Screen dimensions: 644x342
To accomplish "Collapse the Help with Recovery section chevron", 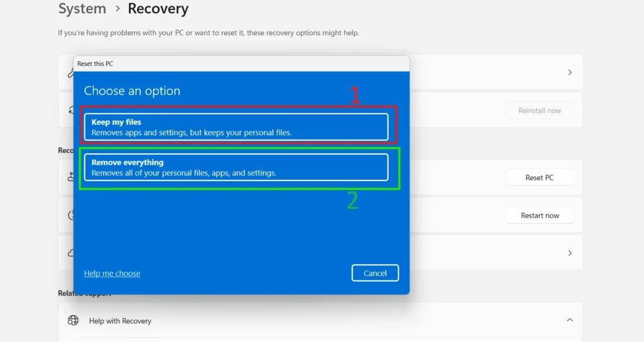I will coord(570,320).
